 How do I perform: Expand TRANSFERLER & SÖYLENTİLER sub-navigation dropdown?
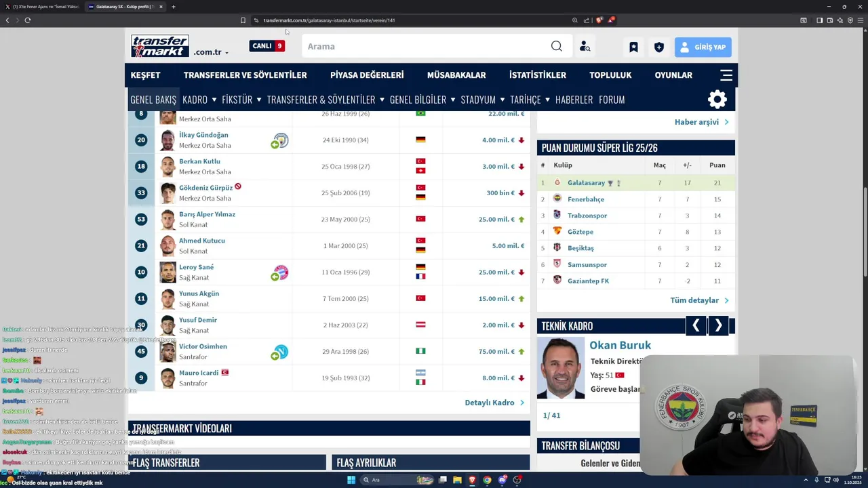pyautogui.click(x=382, y=100)
